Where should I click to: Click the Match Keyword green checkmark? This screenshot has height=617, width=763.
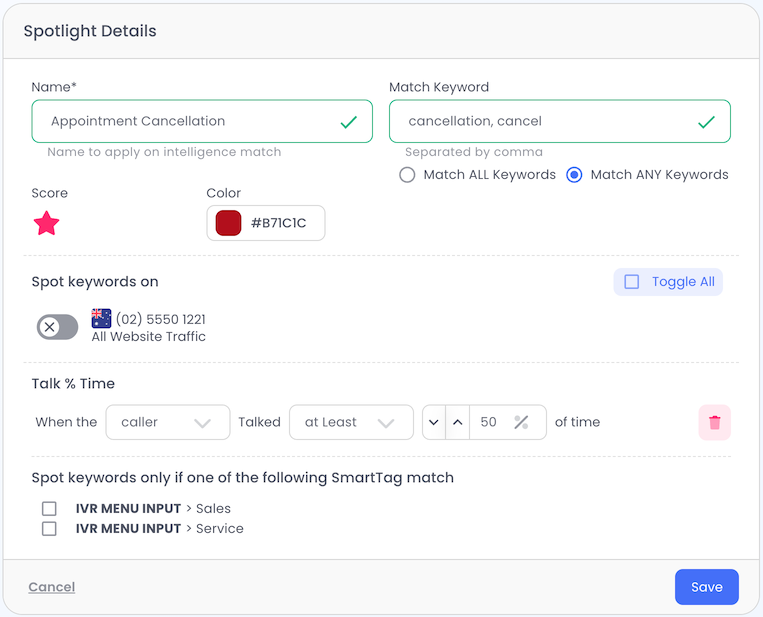(706, 122)
